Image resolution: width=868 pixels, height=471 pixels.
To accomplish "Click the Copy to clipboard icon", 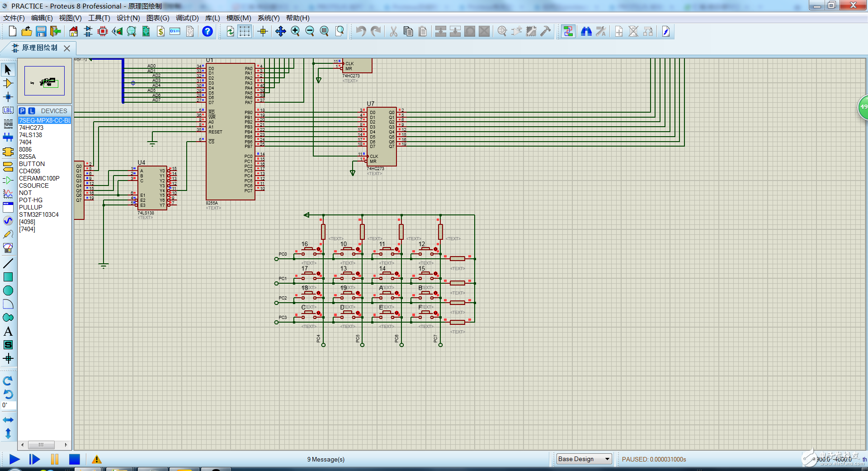I will tap(408, 31).
